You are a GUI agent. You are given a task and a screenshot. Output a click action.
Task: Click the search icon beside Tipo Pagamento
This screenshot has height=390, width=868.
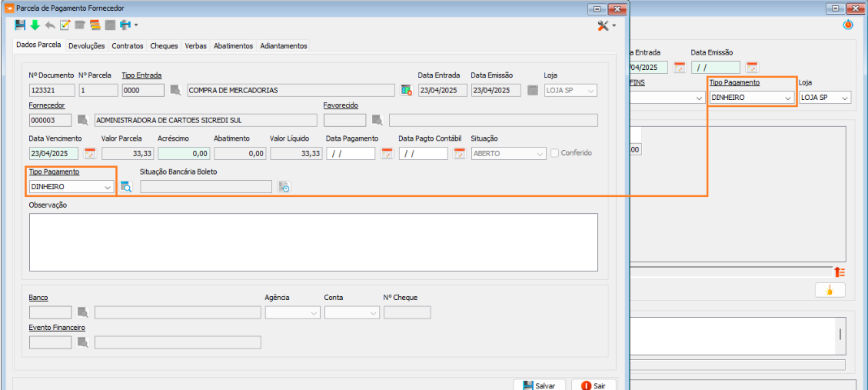tap(126, 186)
